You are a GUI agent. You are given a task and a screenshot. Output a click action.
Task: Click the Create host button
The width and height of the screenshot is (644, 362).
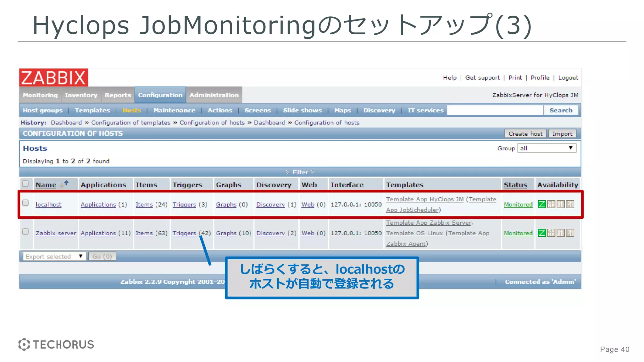tap(525, 134)
